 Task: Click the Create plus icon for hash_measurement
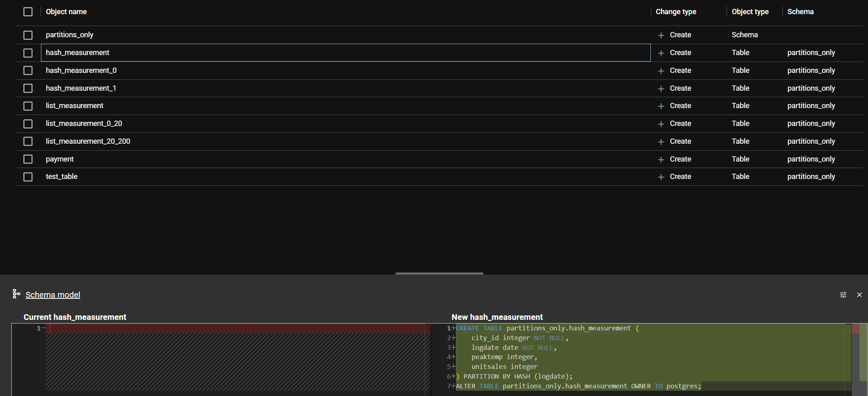(x=661, y=53)
